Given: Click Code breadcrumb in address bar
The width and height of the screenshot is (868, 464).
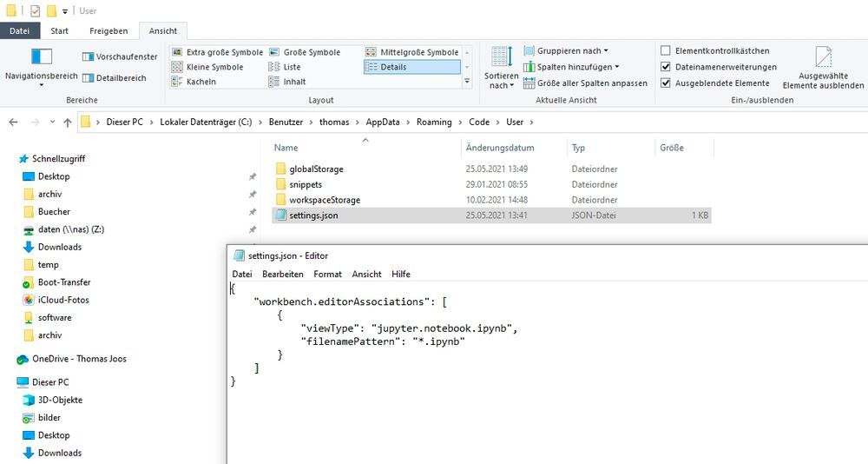Looking at the screenshot, I should [479, 122].
